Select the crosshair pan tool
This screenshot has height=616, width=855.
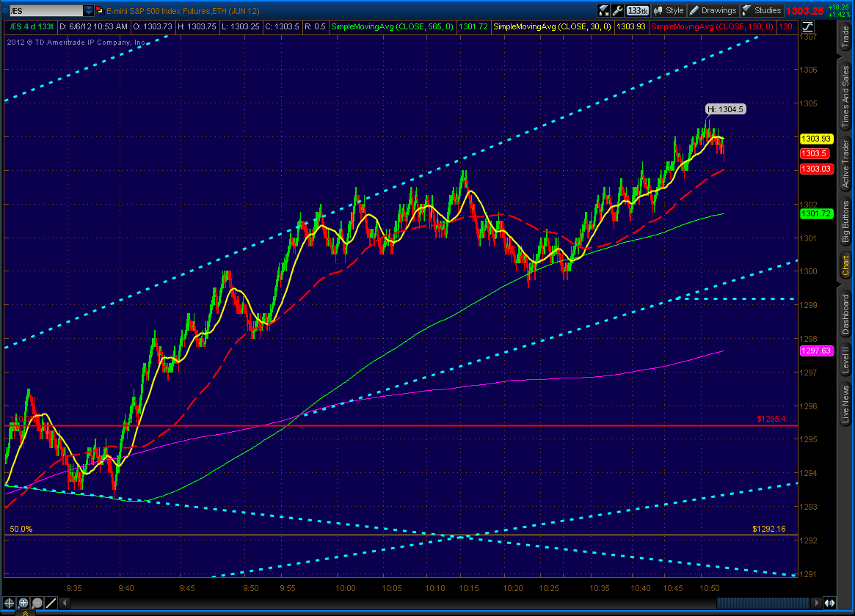point(10,603)
